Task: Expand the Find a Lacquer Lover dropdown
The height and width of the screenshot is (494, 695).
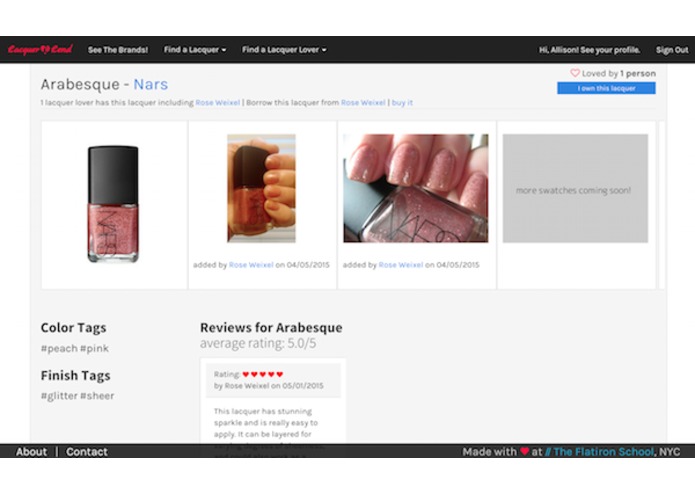Action: click(284, 50)
